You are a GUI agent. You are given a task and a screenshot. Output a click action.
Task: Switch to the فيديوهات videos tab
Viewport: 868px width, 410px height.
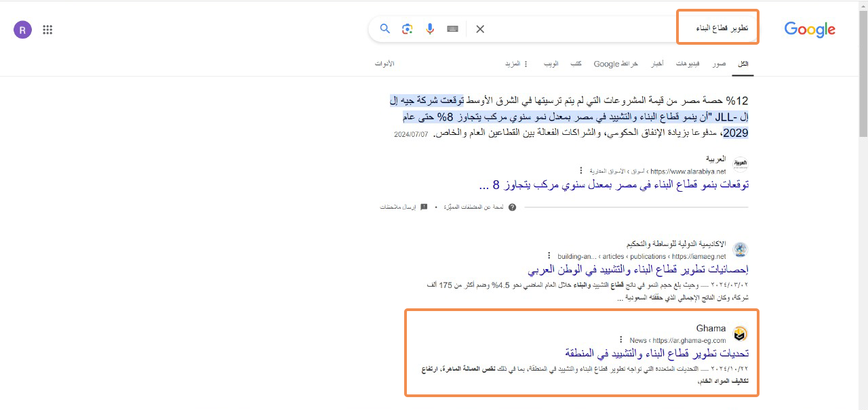pos(688,64)
